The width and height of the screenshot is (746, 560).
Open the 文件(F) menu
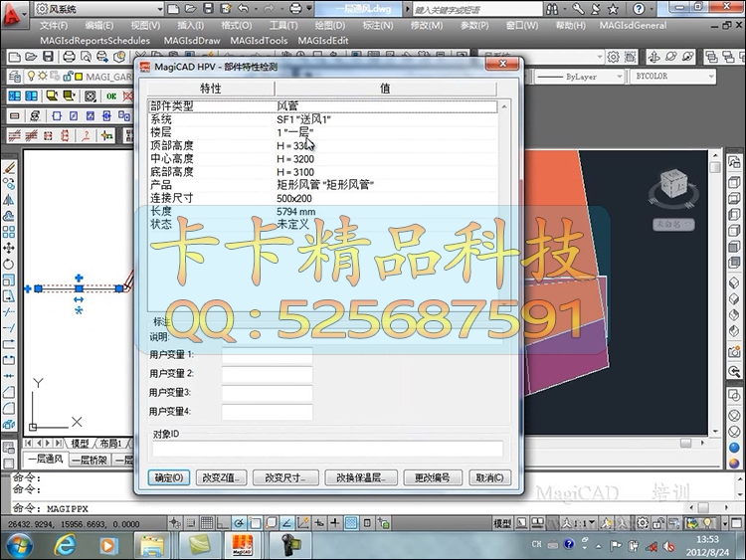tap(54, 25)
